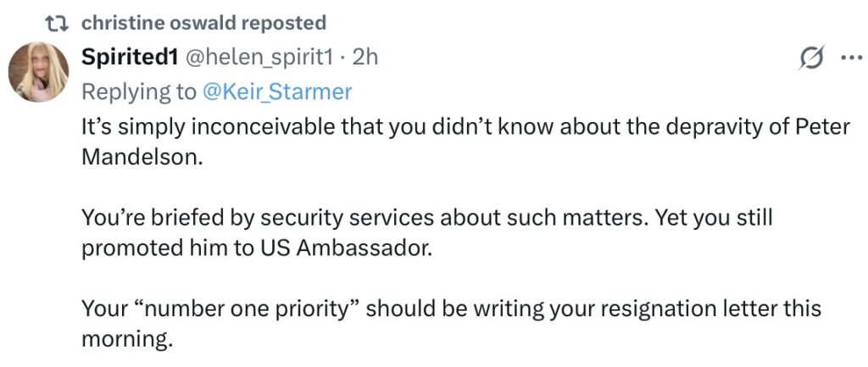Open Grok explanation icon for this post
The height and width of the screenshot is (367, 868).
pos(810,58)
